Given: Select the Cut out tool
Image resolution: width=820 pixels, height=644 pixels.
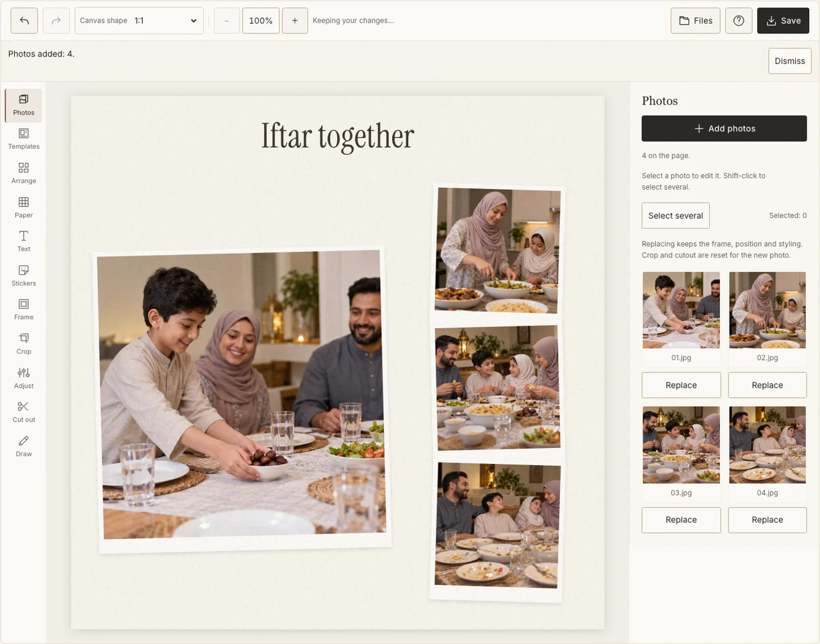Looking at the screenshot, I should [24, 412].
